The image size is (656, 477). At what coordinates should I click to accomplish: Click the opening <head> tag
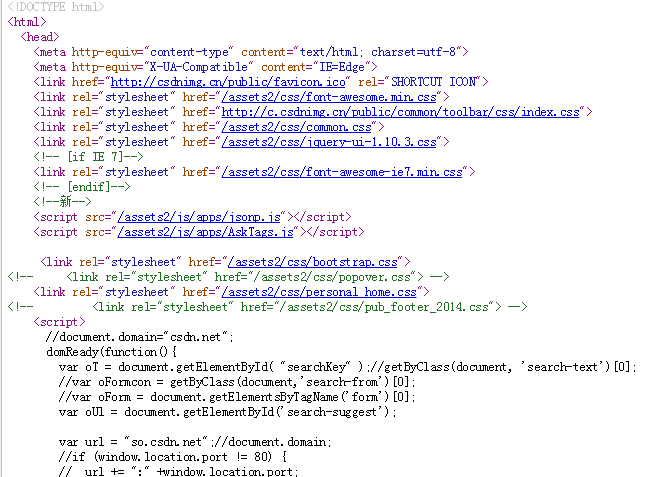click(40, 37)
